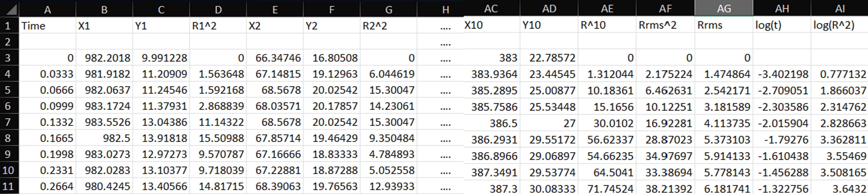Click the Time header cell in A1

coord(47,26)
